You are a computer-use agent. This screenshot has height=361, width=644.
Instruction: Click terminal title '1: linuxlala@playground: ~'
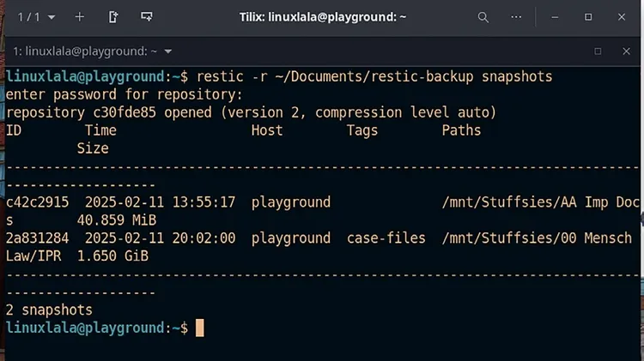click(85, 51)
